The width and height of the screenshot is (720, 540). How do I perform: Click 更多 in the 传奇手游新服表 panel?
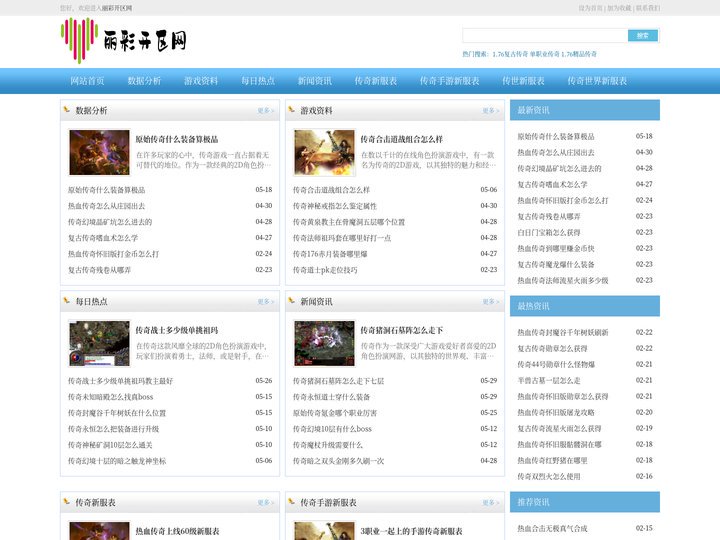[490, 503]
